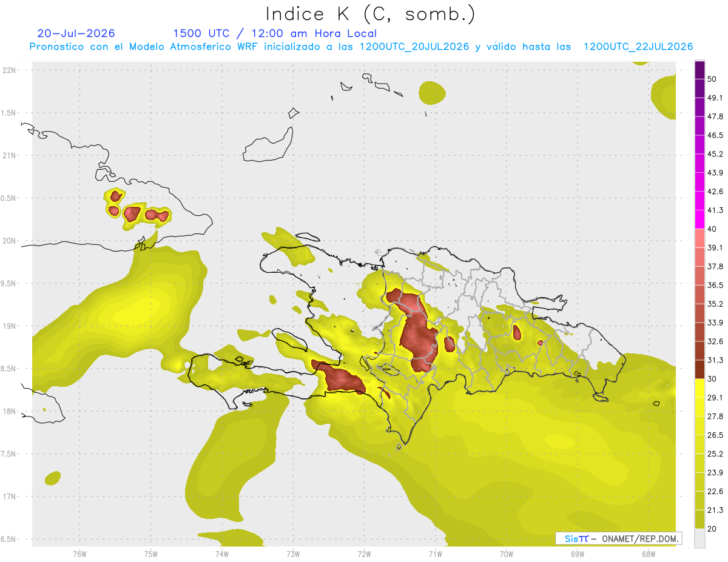Viewport: 728px width, 562px height.
Task: Click the colorbar value "23.9"
Action: click(716, 473)
